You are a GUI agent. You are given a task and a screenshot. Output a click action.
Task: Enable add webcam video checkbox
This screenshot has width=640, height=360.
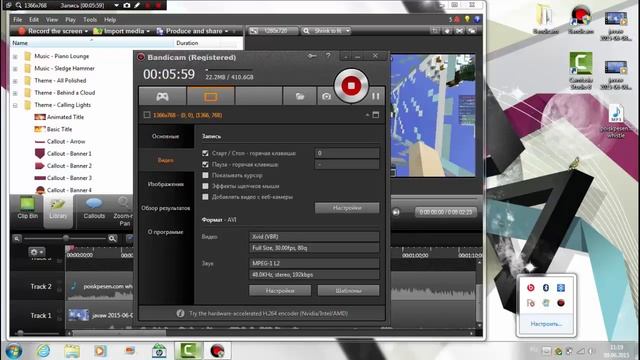[205, 197]
